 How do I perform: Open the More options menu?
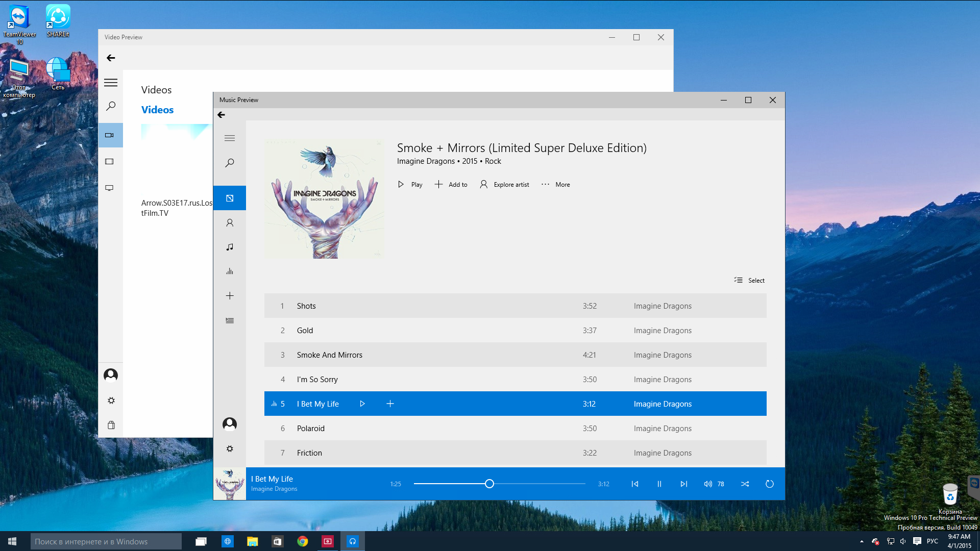(x=555, y=185)
